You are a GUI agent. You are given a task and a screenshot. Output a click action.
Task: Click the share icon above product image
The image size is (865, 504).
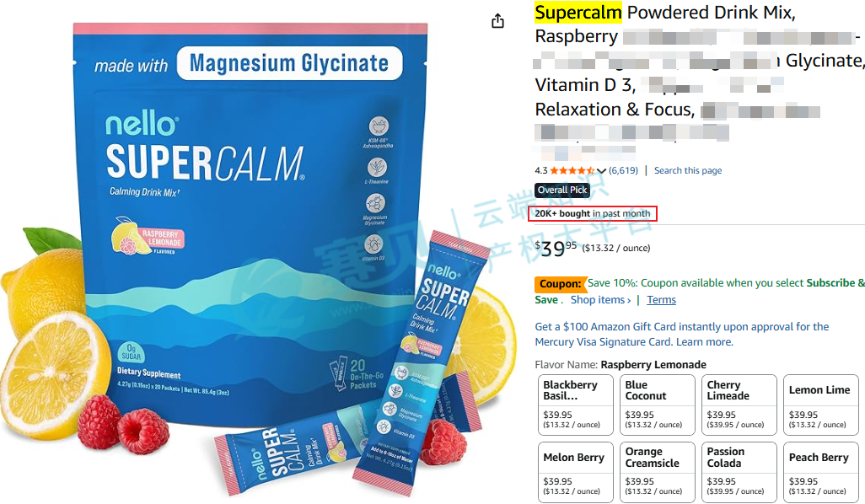pyautogui.click(x=497, y=21)
